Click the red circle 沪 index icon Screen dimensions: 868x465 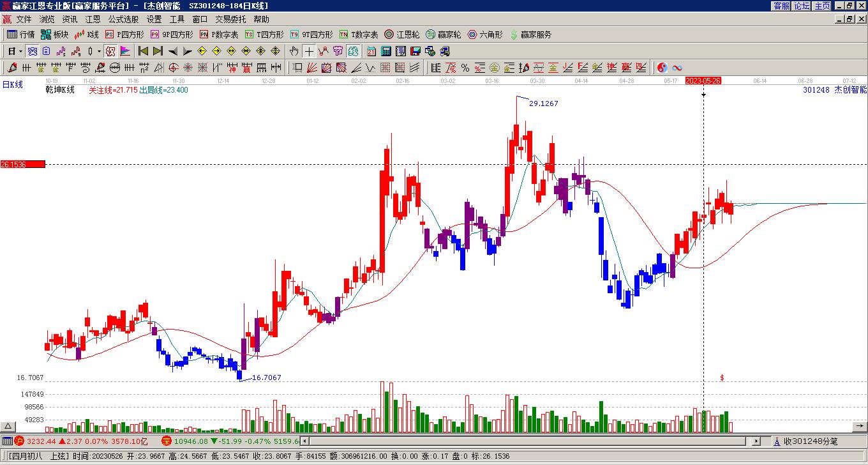pyautogui.click(x=19, y=441)
